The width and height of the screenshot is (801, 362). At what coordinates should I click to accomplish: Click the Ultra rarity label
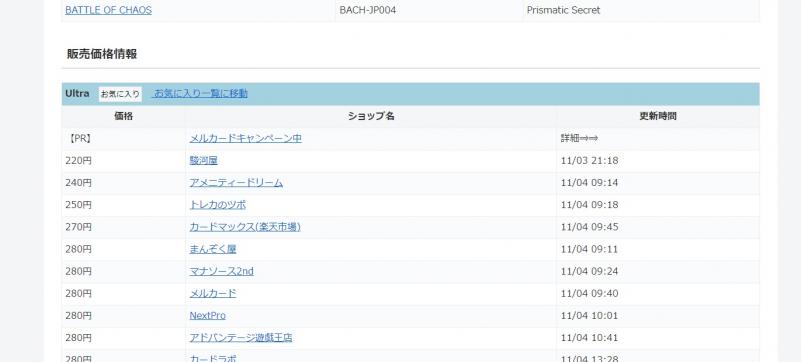pos(77,93)
